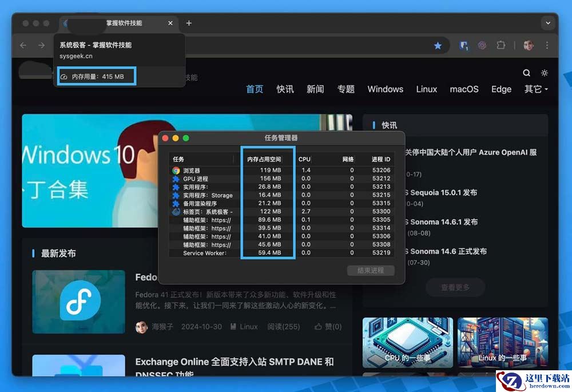Open the extensions puzzle-piece icon

tap(501, 45)
